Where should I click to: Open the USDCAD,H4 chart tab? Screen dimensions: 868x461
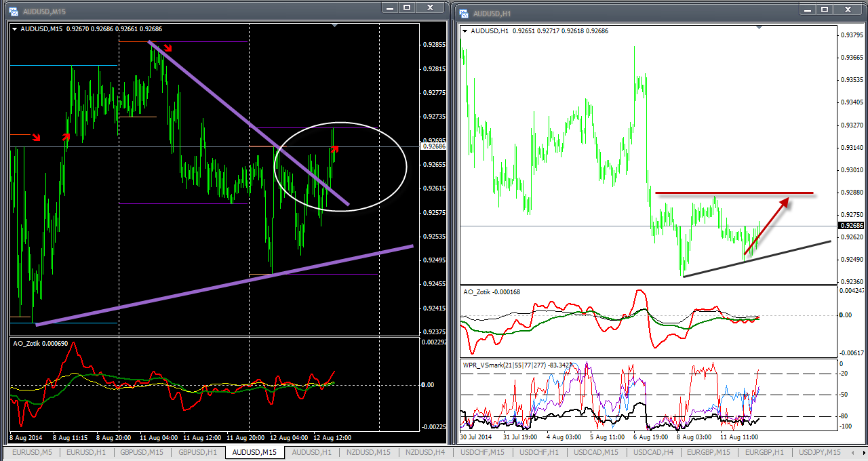[x=654, y=452]
